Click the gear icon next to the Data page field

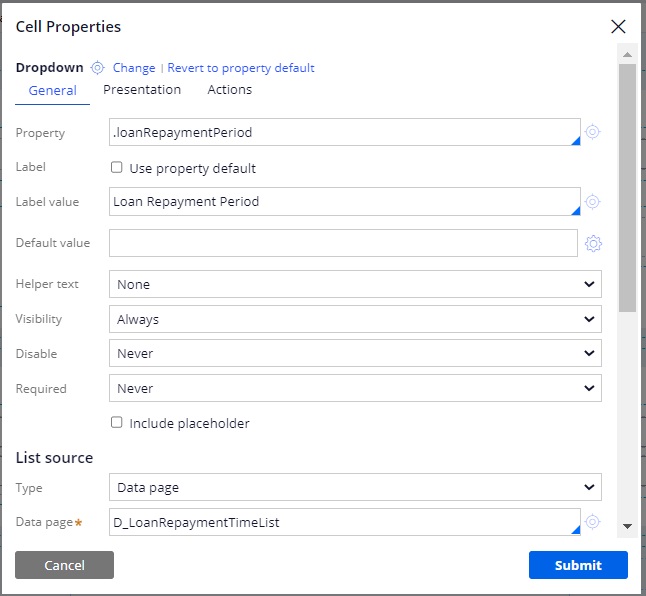pos(592,522)
